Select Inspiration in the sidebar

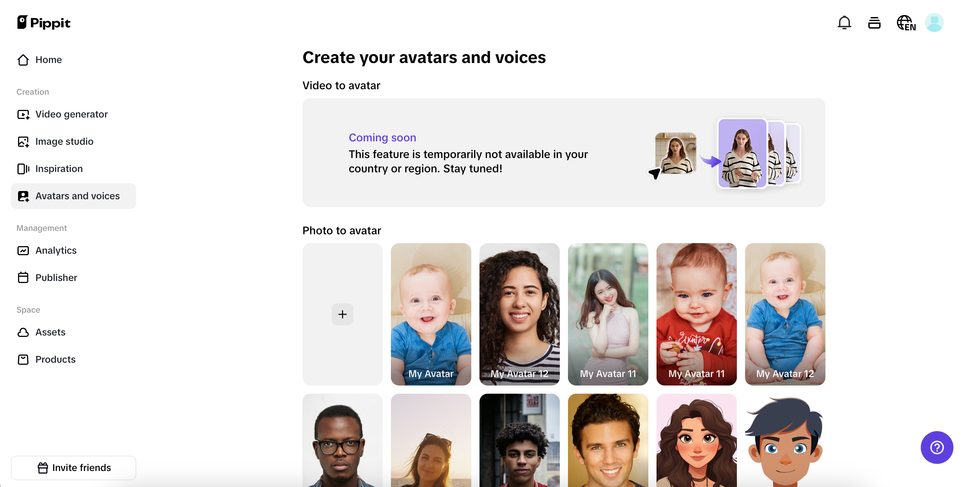(59, 169)
